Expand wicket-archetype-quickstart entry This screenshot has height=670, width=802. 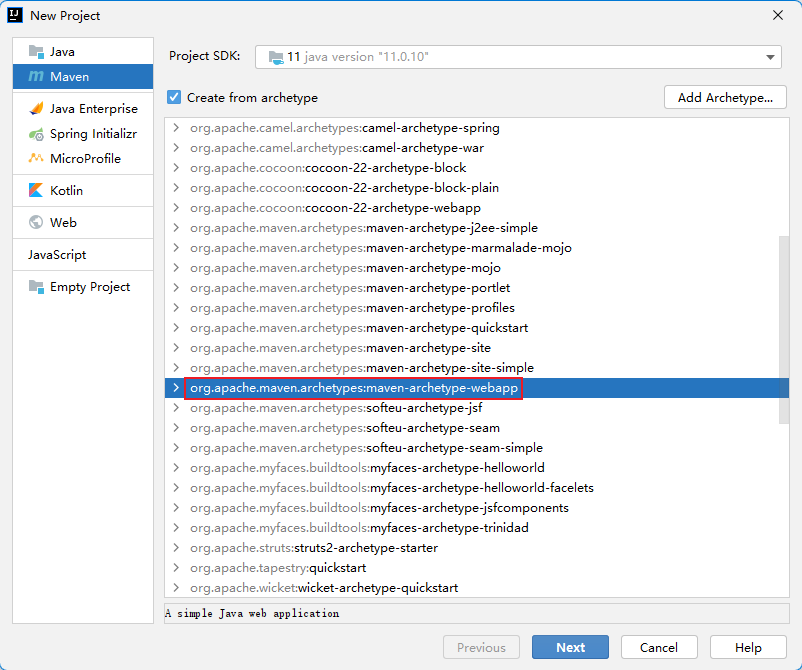coord(176,587)
